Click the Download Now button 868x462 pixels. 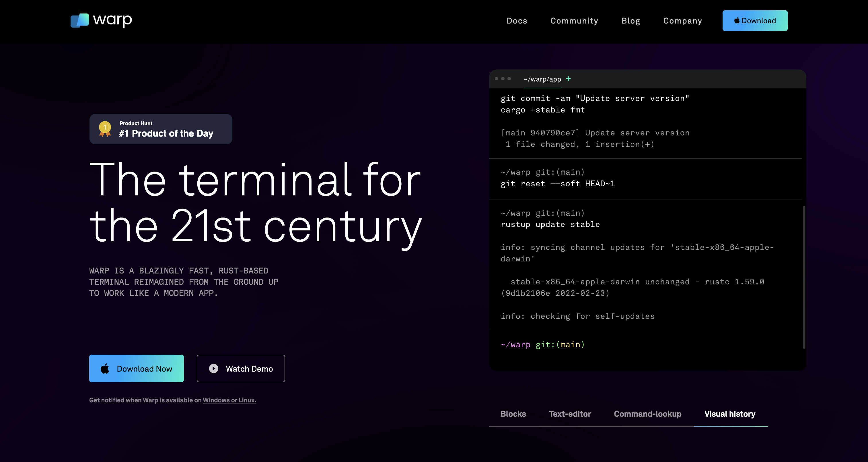tap(137, 368)
